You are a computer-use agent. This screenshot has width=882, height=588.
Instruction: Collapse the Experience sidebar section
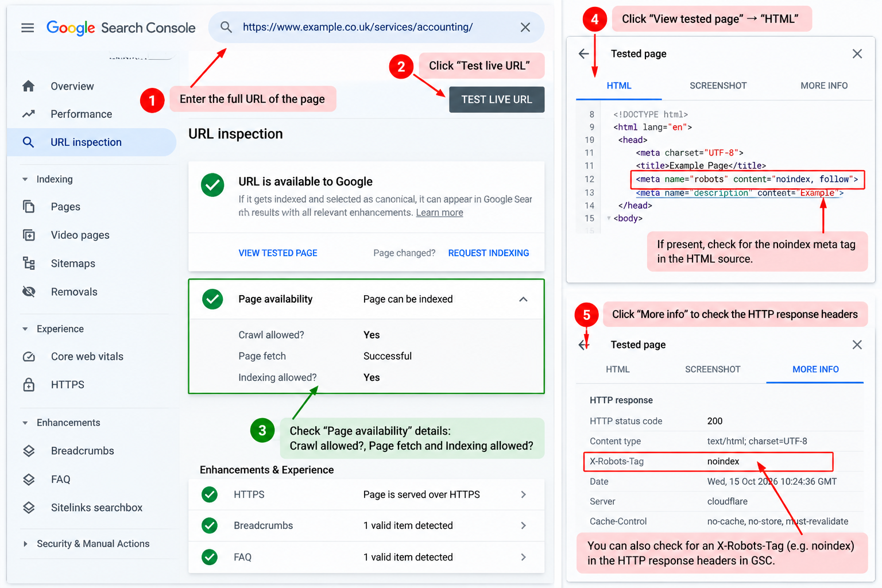click(x=25, y=329)
